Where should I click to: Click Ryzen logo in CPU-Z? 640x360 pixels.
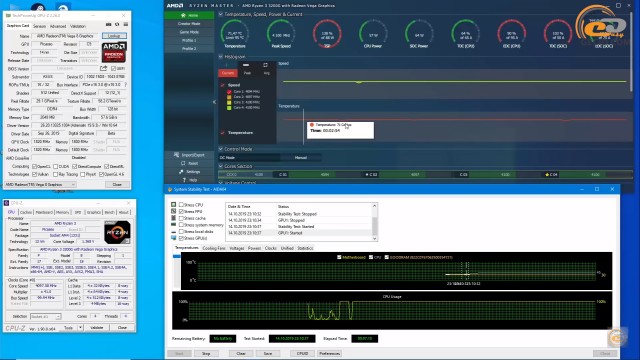point(117,232)
